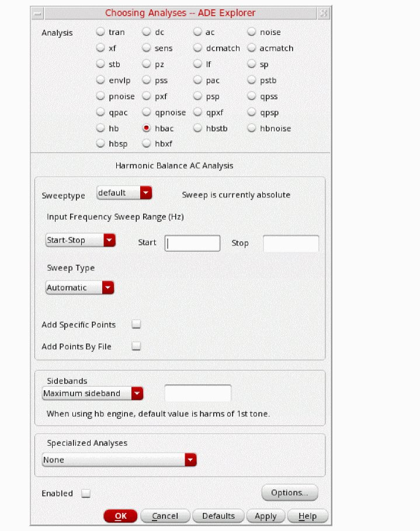The width and height of the screenshot is (420, 531).
Task: Choose the xf analysis option
Action: (x=100, y=48)
